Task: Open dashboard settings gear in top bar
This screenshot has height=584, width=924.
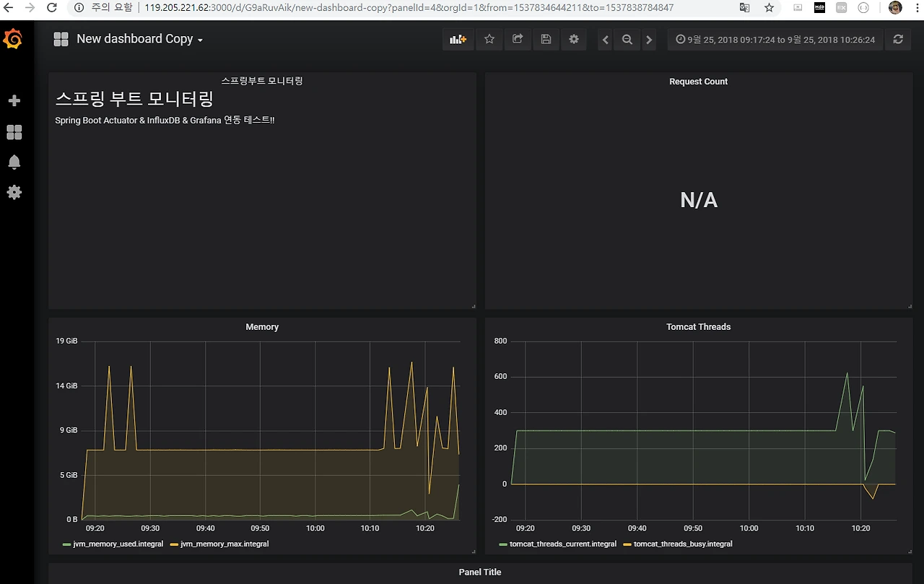Action: tap(574, 40)
